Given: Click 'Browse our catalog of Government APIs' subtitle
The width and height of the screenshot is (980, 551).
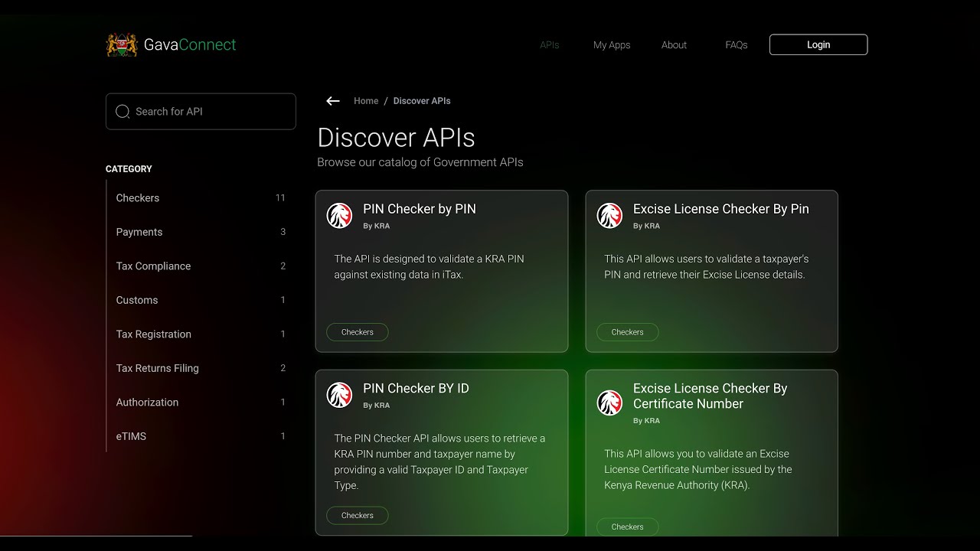Looking at the screenshot, I should (420, 162).
